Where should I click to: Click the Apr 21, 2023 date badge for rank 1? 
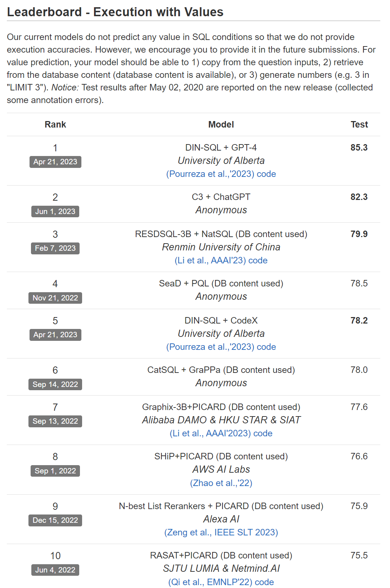coord(55,162)
